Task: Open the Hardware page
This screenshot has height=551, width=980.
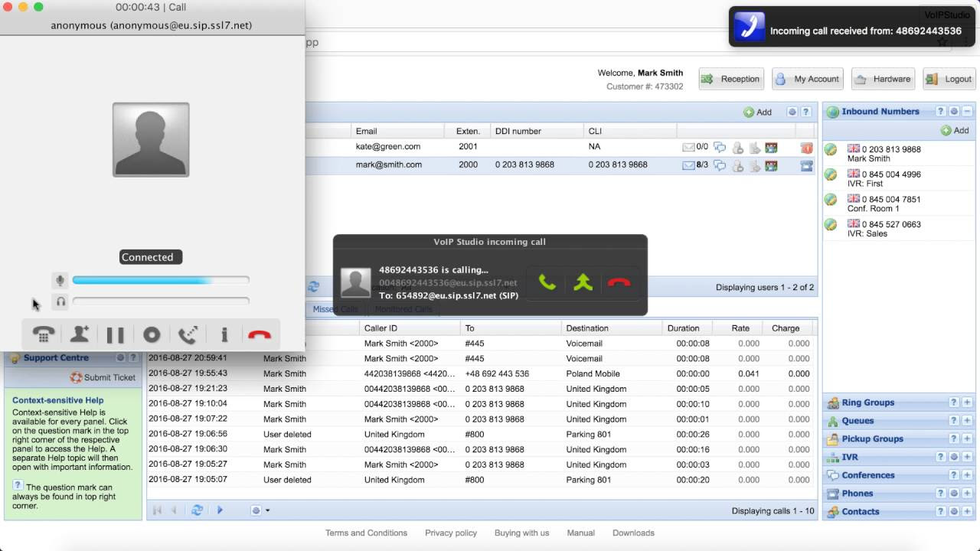Action: pyautogui.click(x=883, y=79)
